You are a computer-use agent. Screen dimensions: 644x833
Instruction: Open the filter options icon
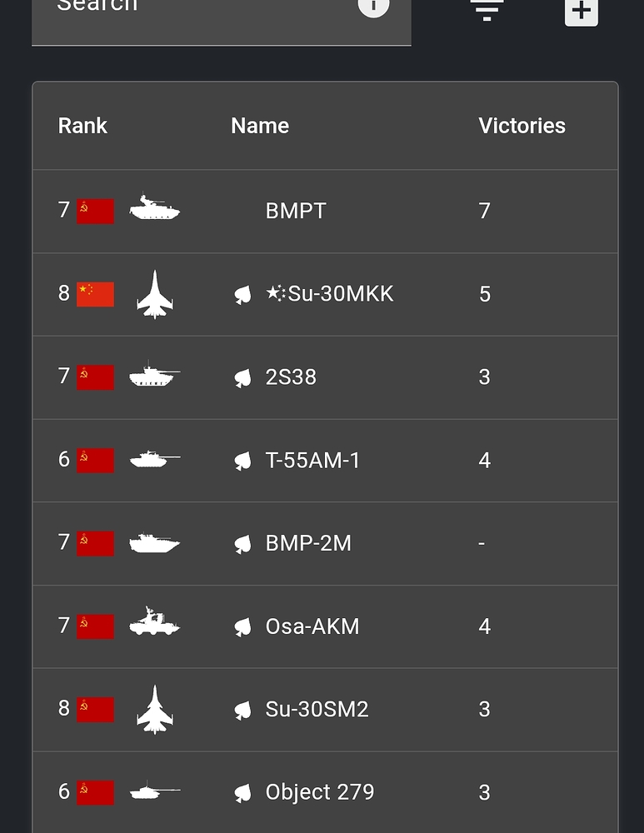tap(487, 10)
